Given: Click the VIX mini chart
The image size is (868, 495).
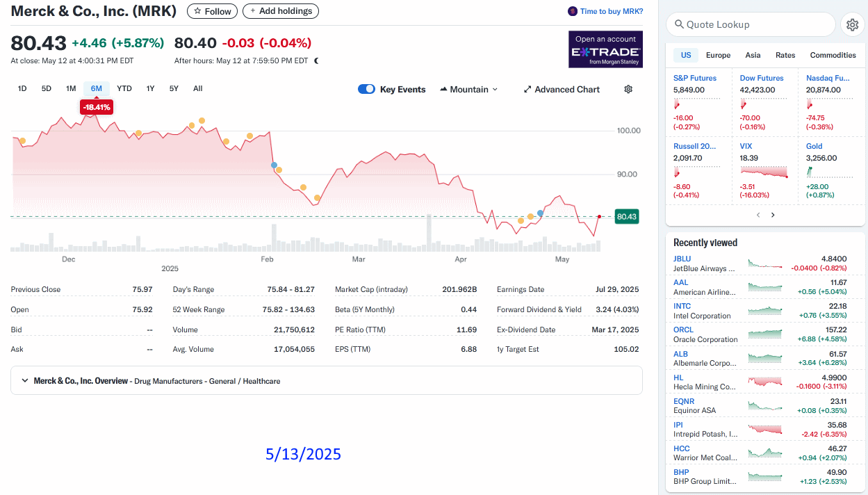Looking at the screenshot, I should (x=764, y=172).
